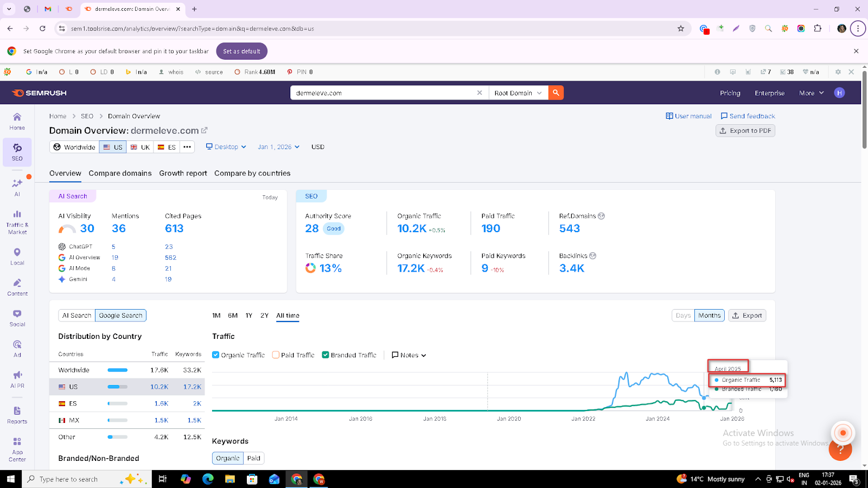Enable the Paid Traffic checkbox
Screen dimensions: 868x488
click(276, 355)
